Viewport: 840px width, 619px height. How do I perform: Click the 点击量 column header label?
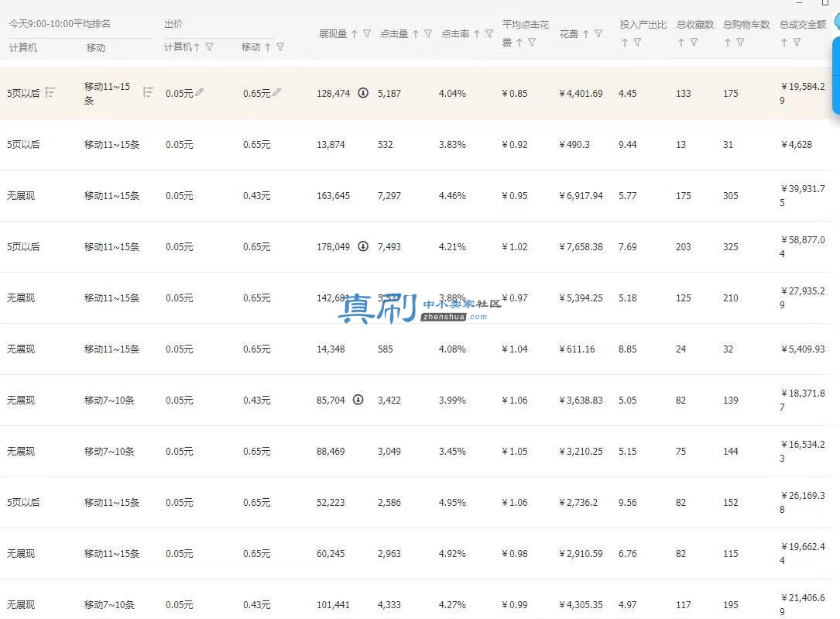(394, 34)
